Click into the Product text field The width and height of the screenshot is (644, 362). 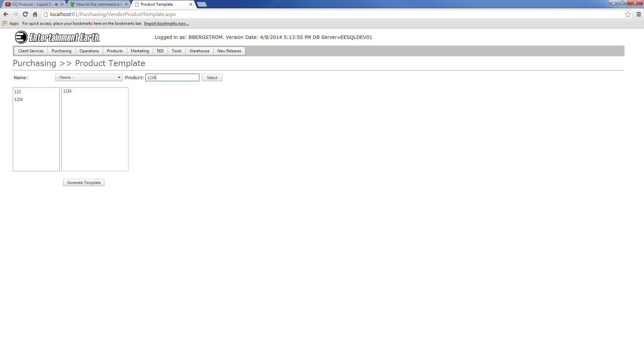click(x=172, y=77)
